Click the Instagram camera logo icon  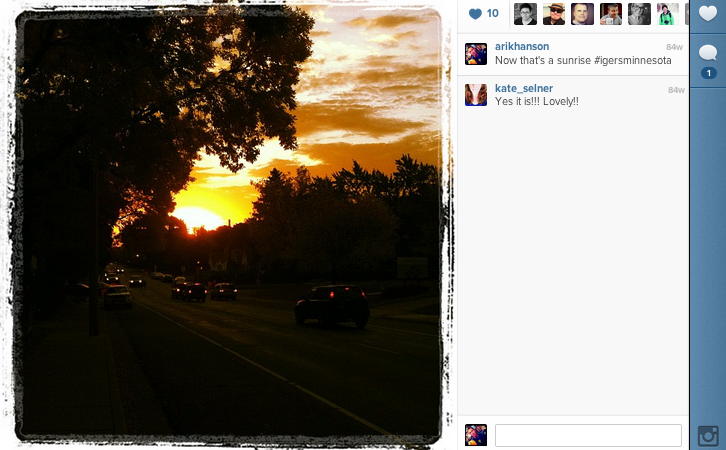pos(708,437)
